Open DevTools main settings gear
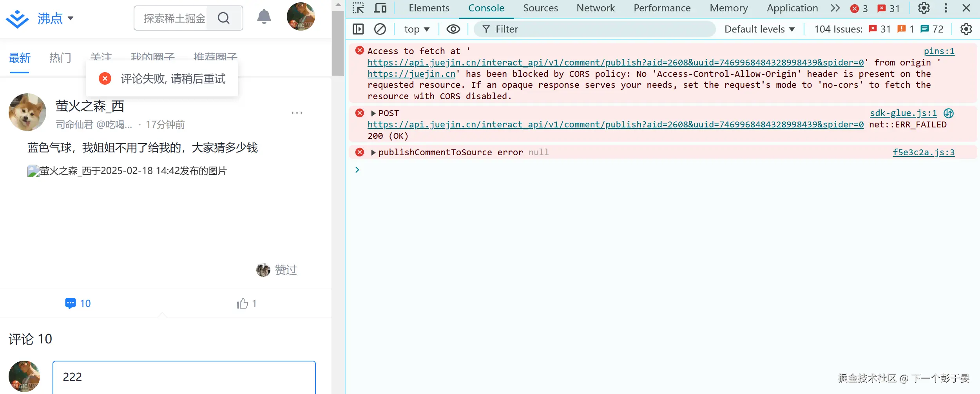Viewport: 980px width, 394px height. 924,8
